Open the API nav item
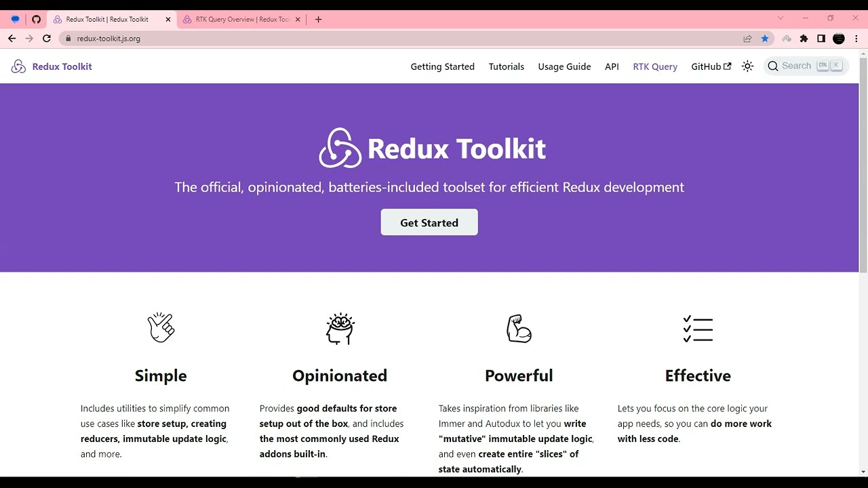The image size is (868, 488). (x=612, y=66)
